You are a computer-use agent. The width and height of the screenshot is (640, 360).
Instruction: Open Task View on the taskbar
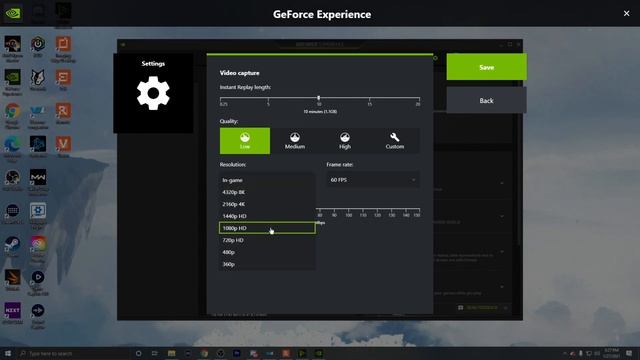tap(155, 353)
